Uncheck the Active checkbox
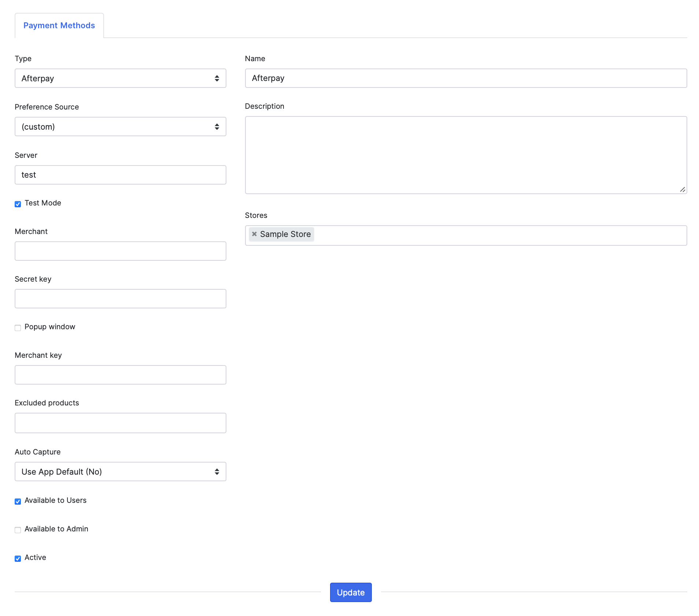 pyautogui.click(x=18, y=559)
